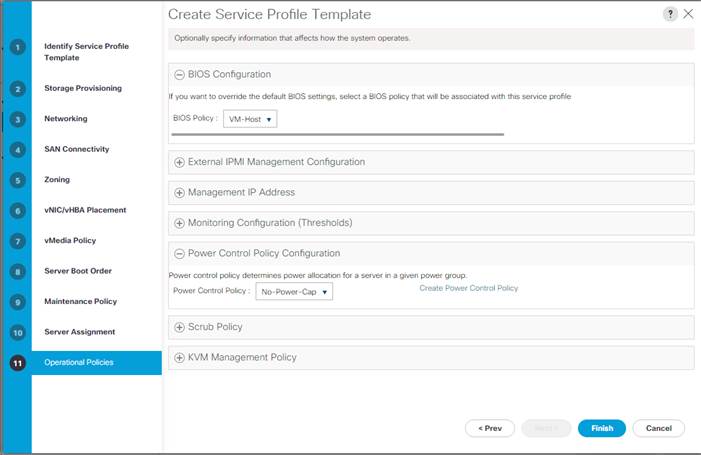
Task: Open the Power Control Policy No-Power-Cap dropdown
Action: tap(294, 291)
